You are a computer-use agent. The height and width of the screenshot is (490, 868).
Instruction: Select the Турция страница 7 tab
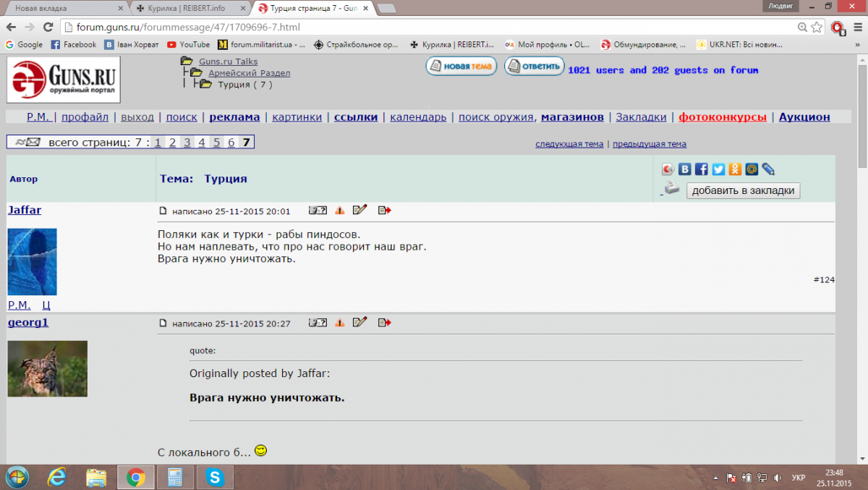[312, 9]
